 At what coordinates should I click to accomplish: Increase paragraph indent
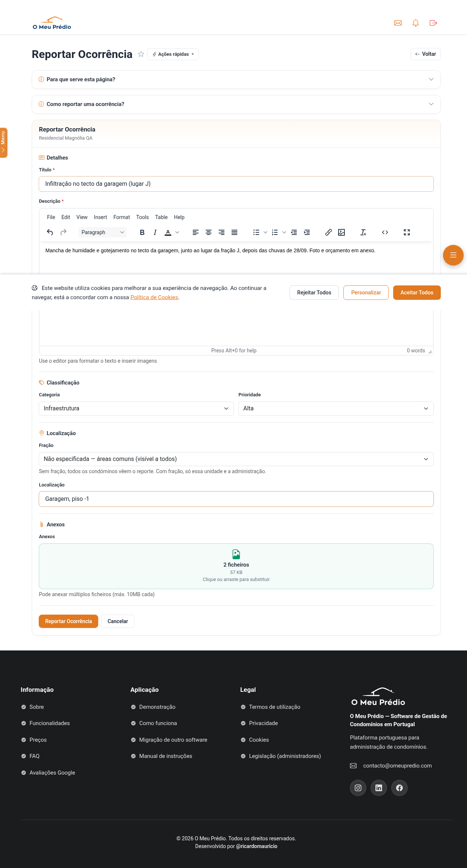tap(307, 232)
